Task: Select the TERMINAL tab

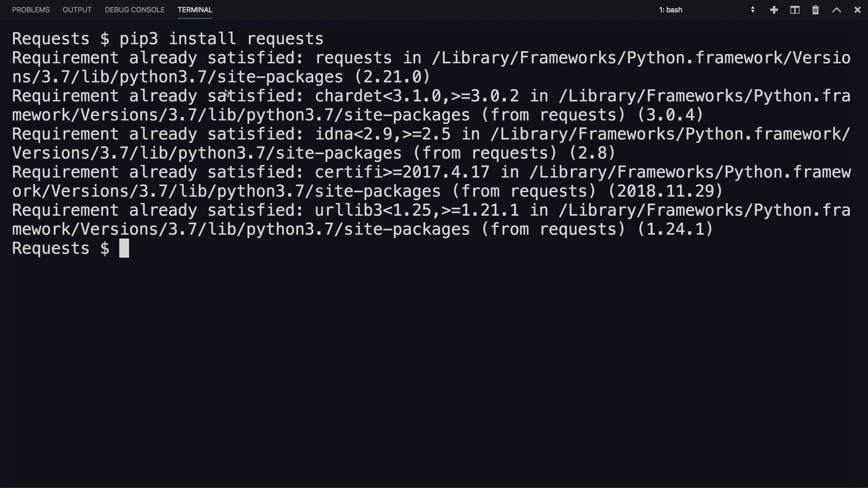Action: pyautogui.click(x=195, y=10)
